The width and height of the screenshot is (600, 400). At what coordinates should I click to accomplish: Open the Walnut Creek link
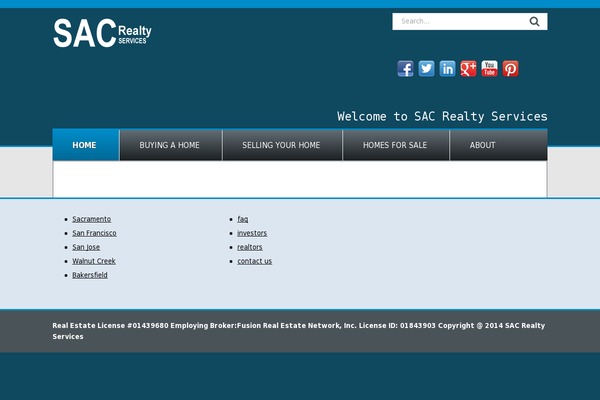click(x=94, y=261)
